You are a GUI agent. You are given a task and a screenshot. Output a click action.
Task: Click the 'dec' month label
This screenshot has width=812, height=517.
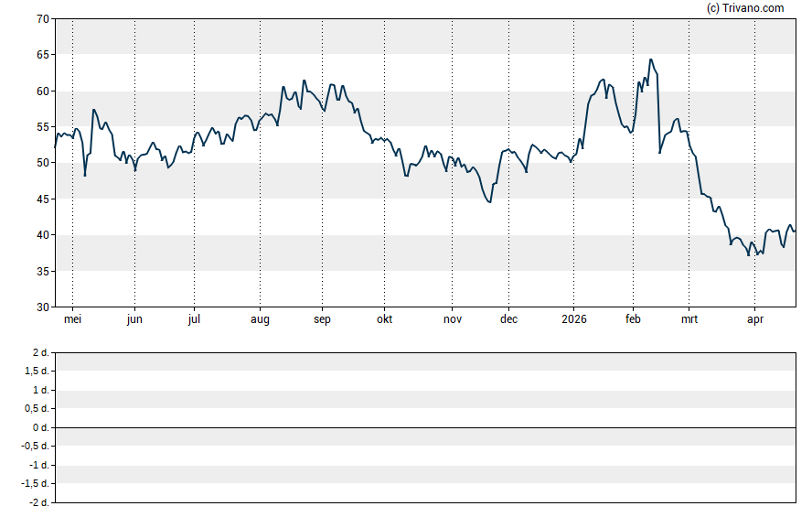point(508,319)
